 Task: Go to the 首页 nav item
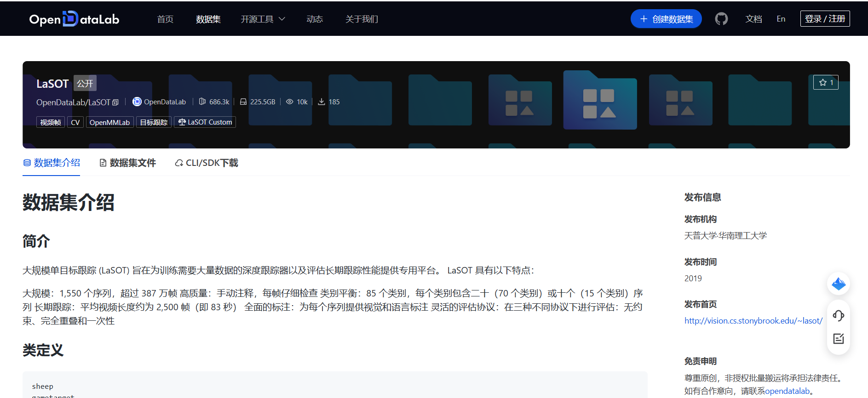(165, 19)
